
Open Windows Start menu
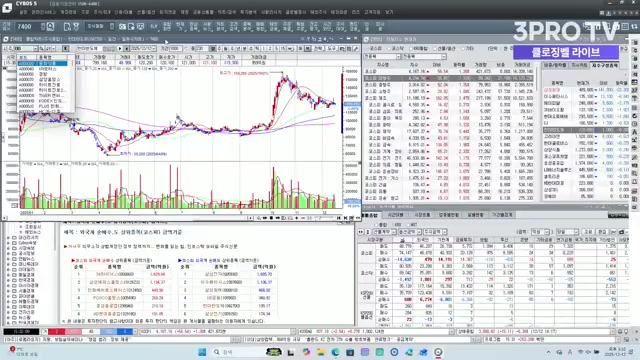[x=202, y=352]
